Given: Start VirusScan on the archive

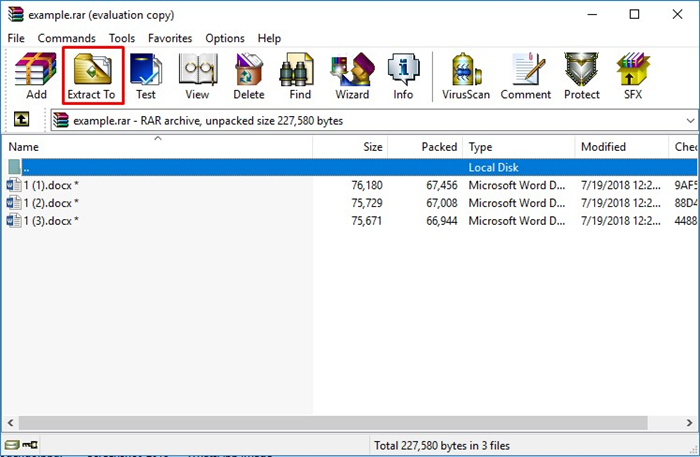Looking at the screenshot, I should tap(466, 76).
